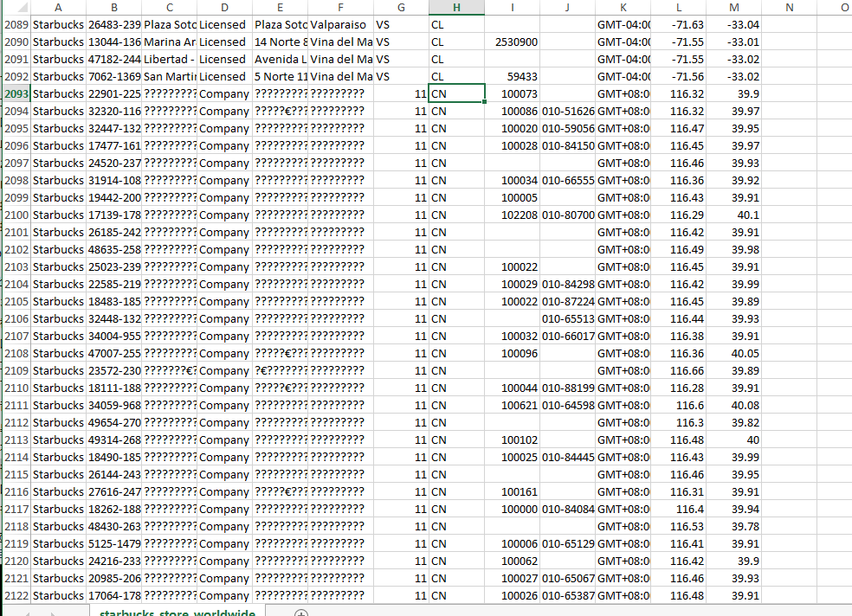This screenshot has width=852, height=616.
Task: Select column J header
Action: pyautogui.click(x=567, y=7)
